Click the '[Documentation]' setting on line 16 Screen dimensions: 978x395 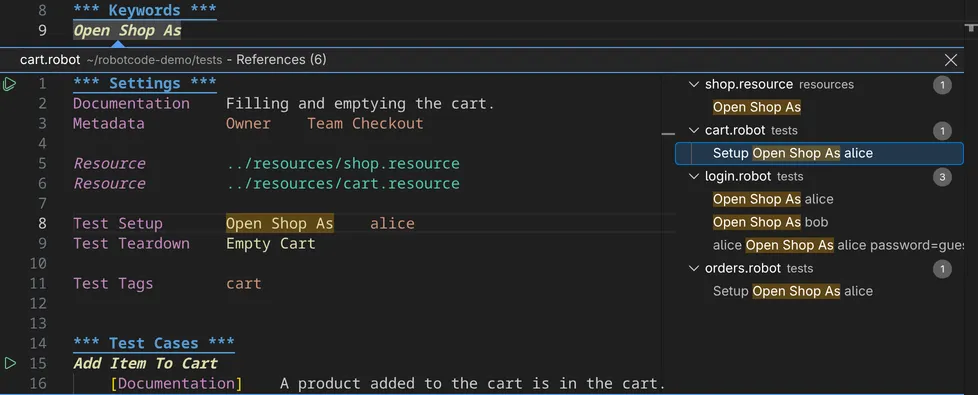[x=176, y=383]
